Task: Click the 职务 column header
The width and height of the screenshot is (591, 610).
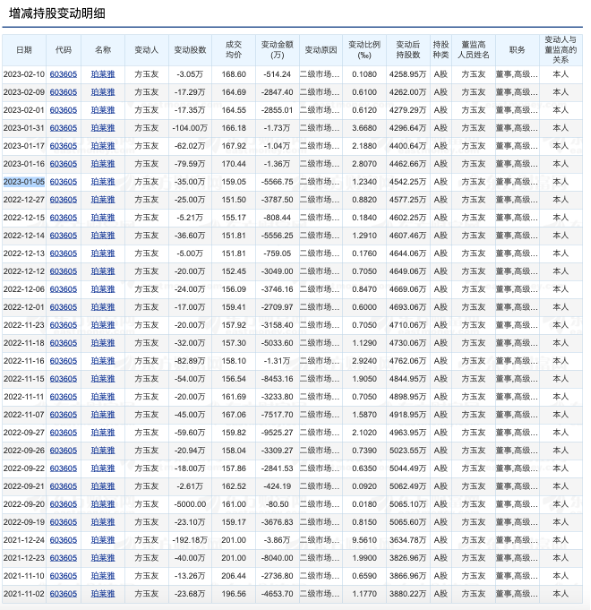Action: (x=517, y=50)
